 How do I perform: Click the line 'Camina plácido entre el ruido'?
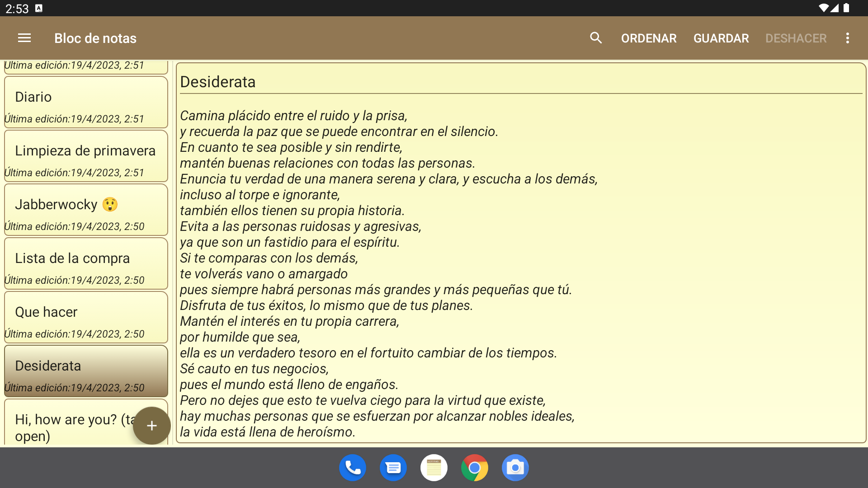[x=293, y=116]
